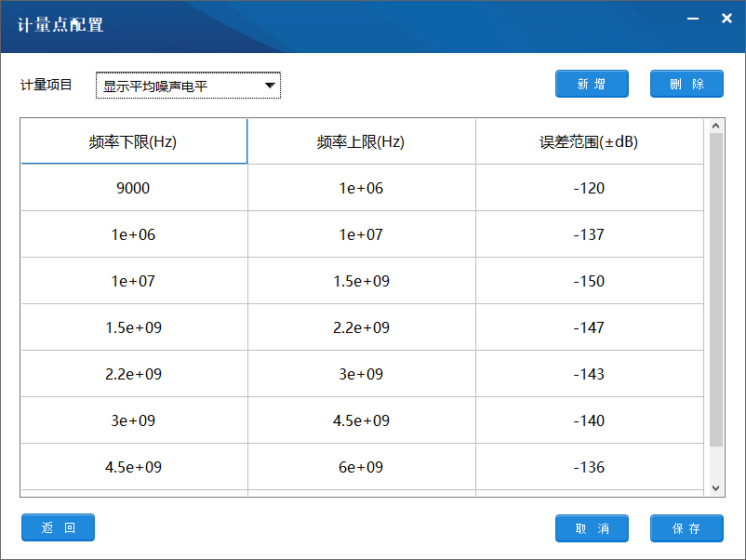Click the 误差范围(±dB) column header
The height and width of the screenshot is (560, 746).
tap(590, 140)
